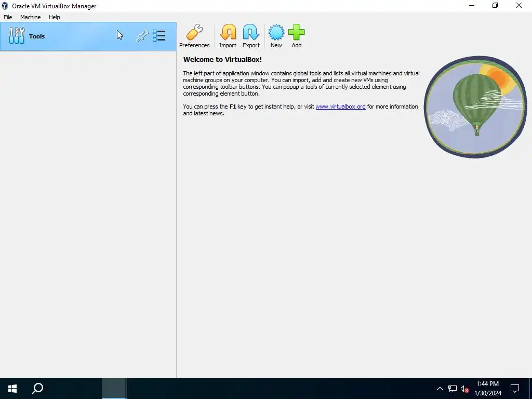Create a New virtual machine

tap(276, 36)
